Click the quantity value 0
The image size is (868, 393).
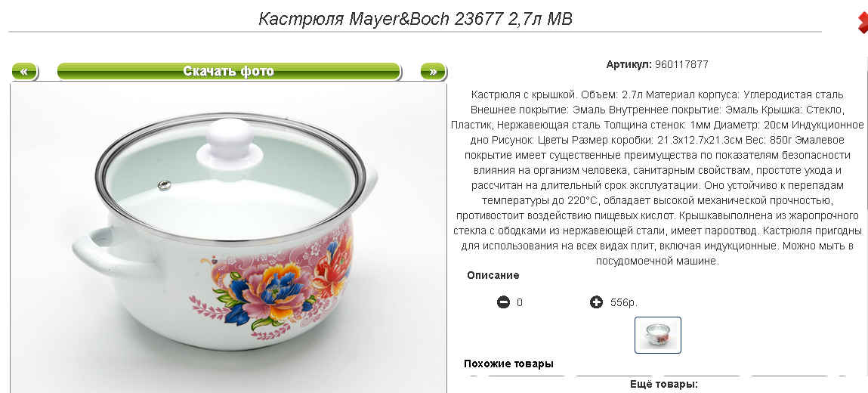click(520, 303)
